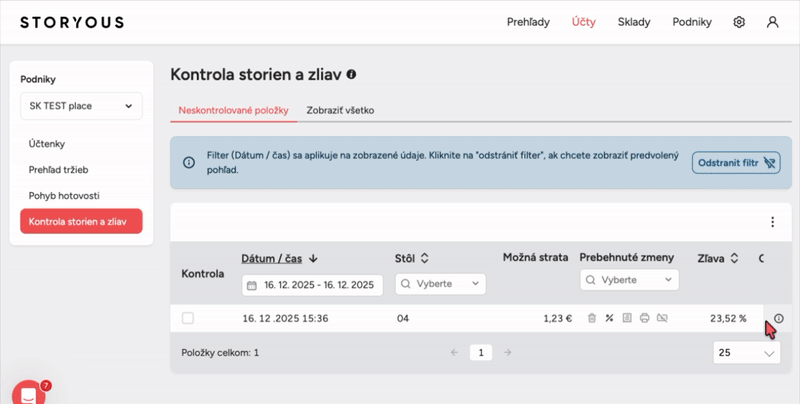Click the trash icon in the row

tap(591, 318)
